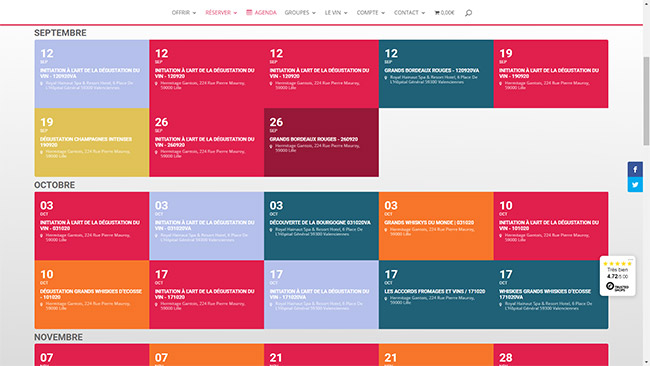Open the 10 Oct Dégustation Grands Whiskies d'Ecosse event

coord(92,295)
